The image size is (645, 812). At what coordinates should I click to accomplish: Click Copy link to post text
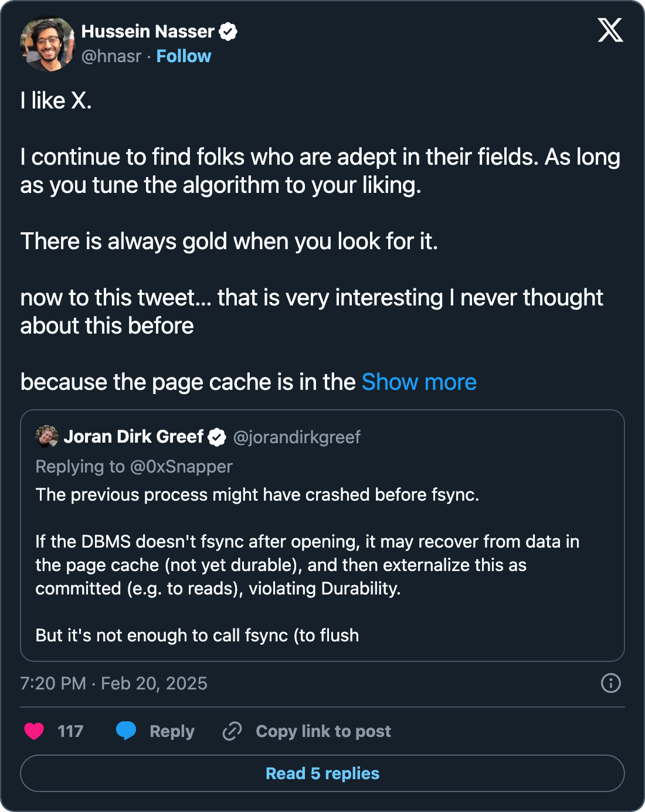point(323,731)
